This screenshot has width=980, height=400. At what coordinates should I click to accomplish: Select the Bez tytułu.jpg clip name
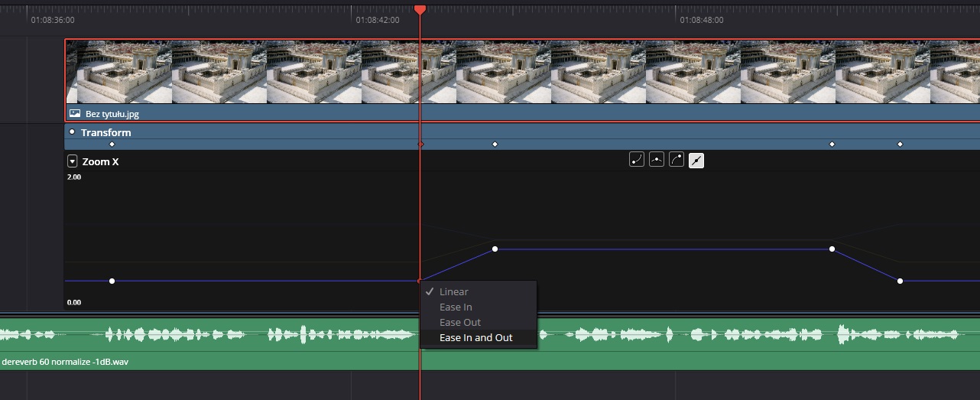click(112, 114)
